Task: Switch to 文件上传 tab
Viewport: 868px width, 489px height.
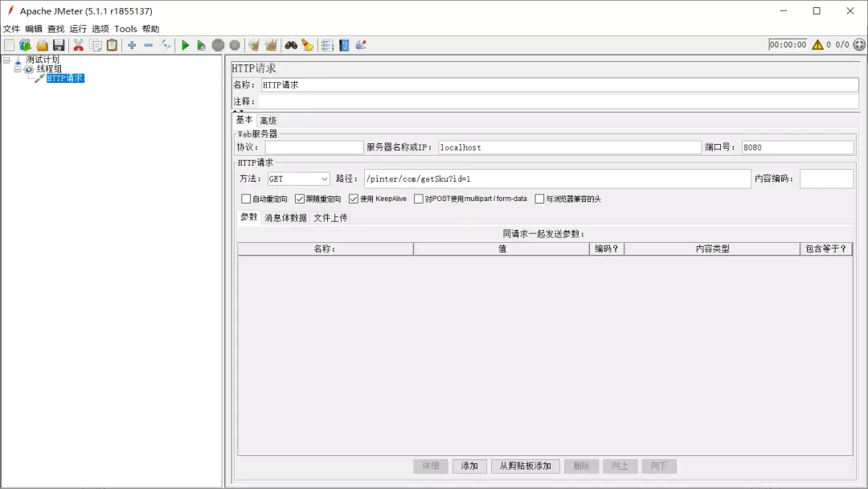Action: tap(330, 218)
